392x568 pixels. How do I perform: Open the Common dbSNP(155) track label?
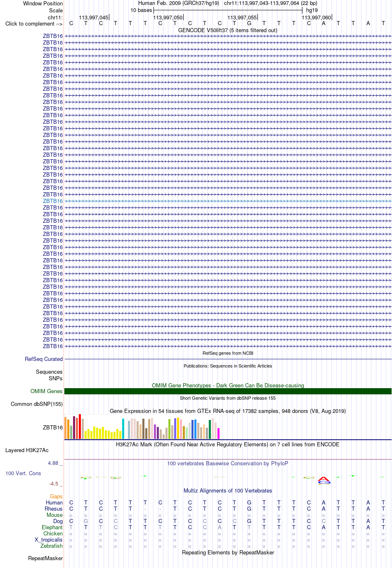[37, 404]
